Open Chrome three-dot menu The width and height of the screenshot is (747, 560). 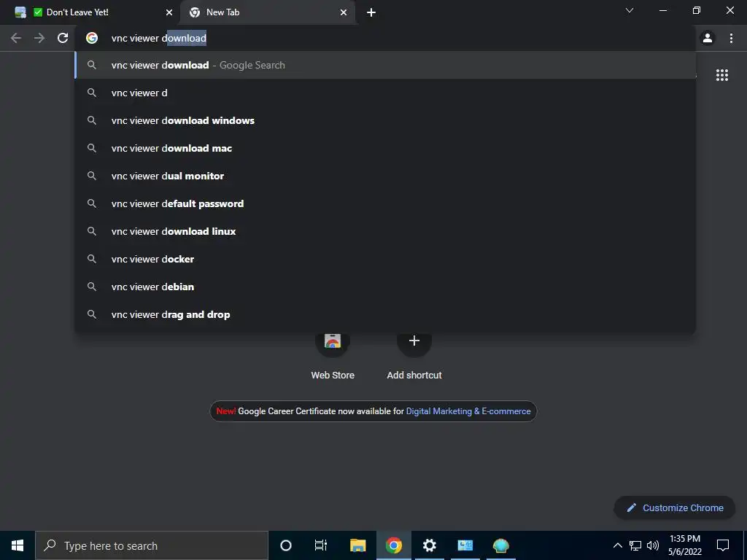(731, 38)
